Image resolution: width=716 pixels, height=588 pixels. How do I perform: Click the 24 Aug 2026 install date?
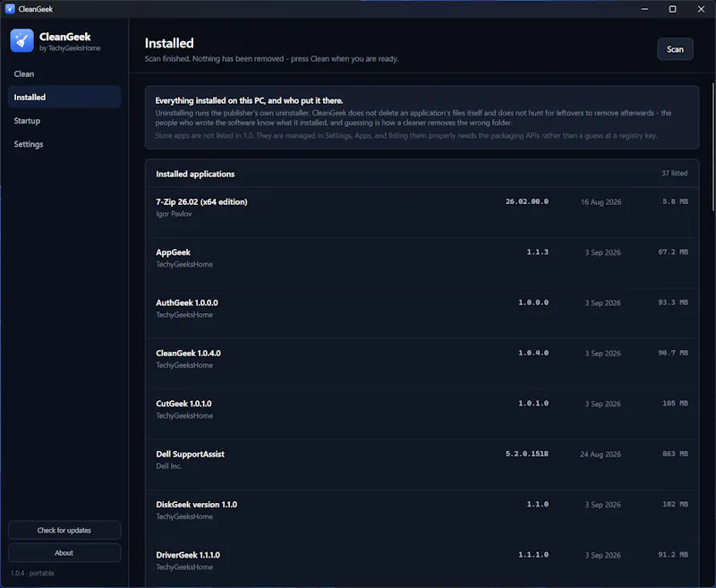coord(601,455)
